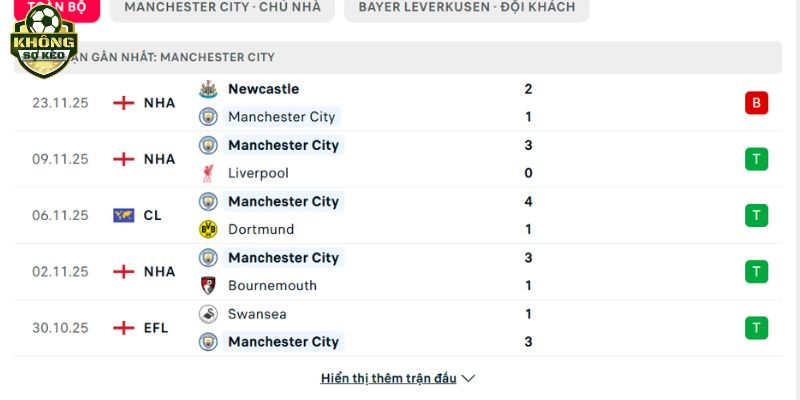The image size is (800, 400).
Task: Click the green T badge for Swansea match
Action: (756, 327)
